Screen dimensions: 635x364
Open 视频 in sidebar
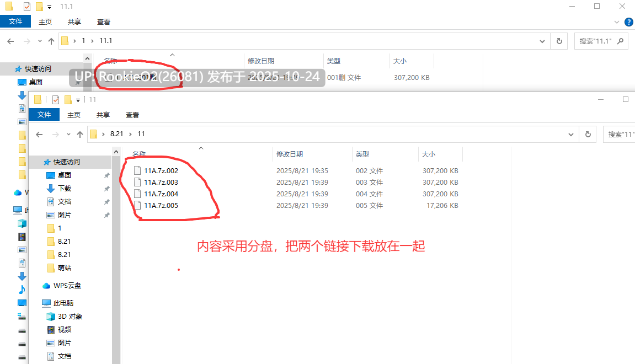65,330
